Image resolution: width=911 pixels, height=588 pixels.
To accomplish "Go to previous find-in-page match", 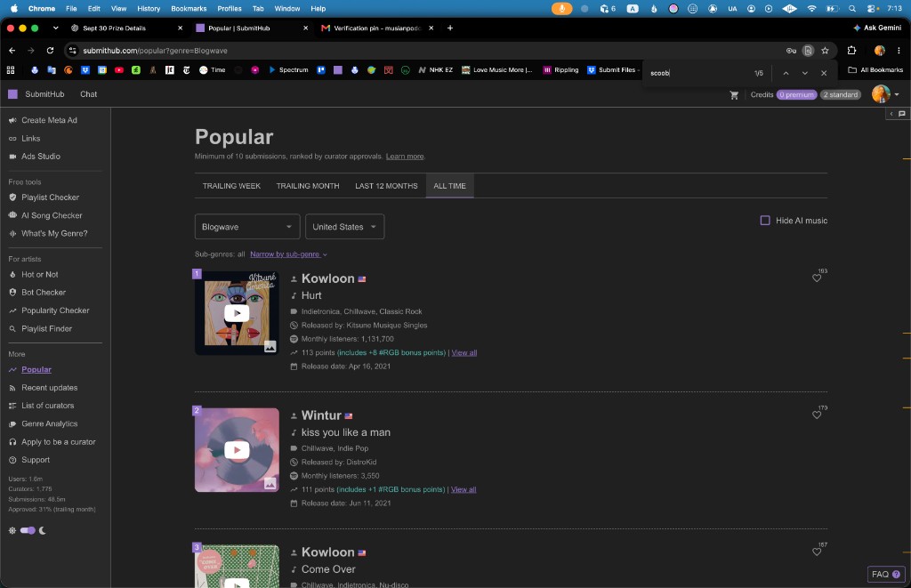I will (x=786, y=73).
